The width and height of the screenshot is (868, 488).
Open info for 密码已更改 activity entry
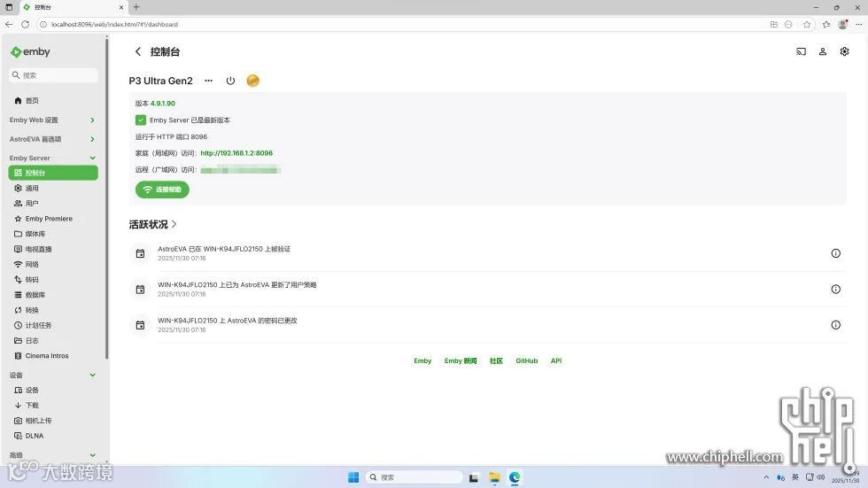835,325
